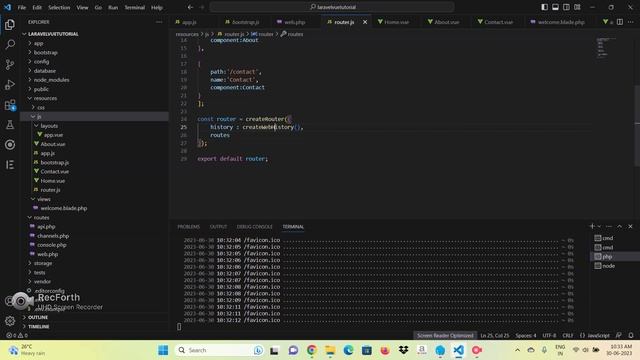Open the Testing flask view
Image resolution: width=640 pixels, height=360 pixels.
tap(10, 125)
